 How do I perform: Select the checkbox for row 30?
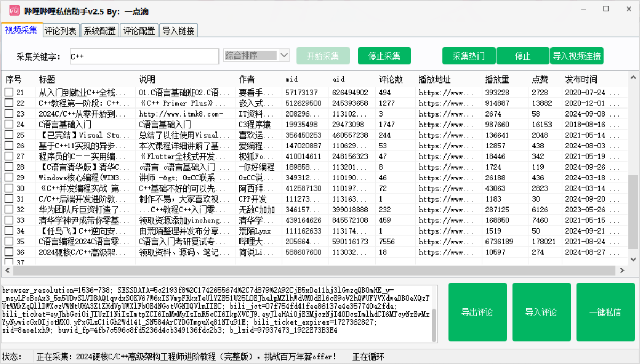9,188
